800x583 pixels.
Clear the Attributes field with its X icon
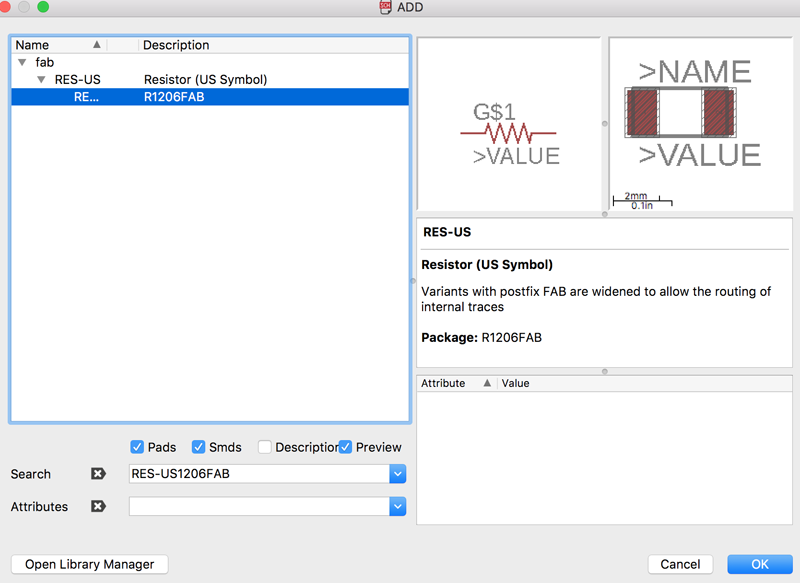[x=98, y=506]
